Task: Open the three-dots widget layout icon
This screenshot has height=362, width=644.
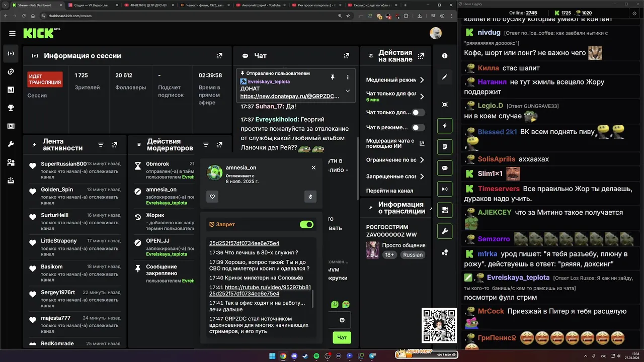Action: tap(445, 252)
